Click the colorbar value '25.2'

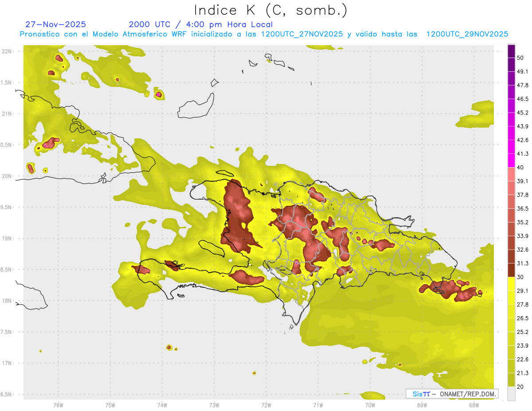point(523,332)
